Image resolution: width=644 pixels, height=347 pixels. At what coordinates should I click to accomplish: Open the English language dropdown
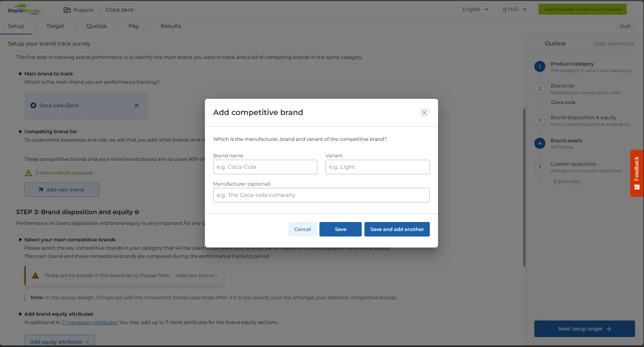pyautogui.click(x=475, y=9)
